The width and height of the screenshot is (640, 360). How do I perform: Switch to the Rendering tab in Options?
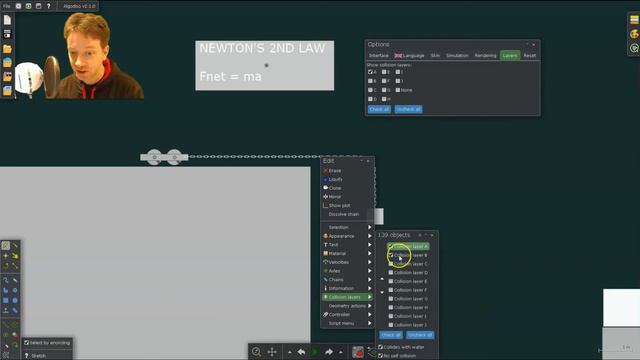485,56
